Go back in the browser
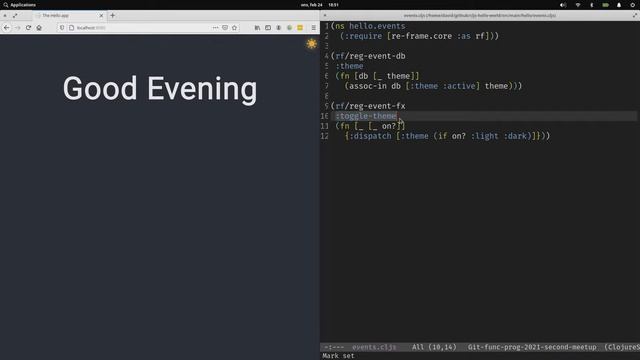This screenshot has height=360, width=640. click(x=7, y=28)
